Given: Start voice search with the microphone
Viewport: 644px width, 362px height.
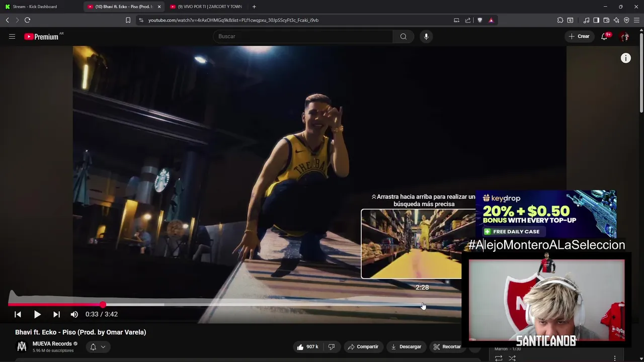Looking at the screenshot, I should tap(426, 36).
